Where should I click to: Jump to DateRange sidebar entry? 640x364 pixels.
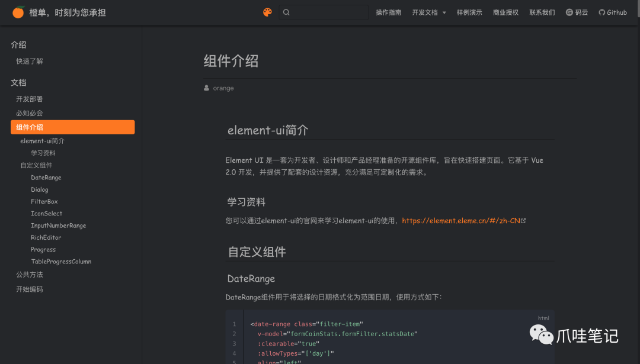coord(46,178)
